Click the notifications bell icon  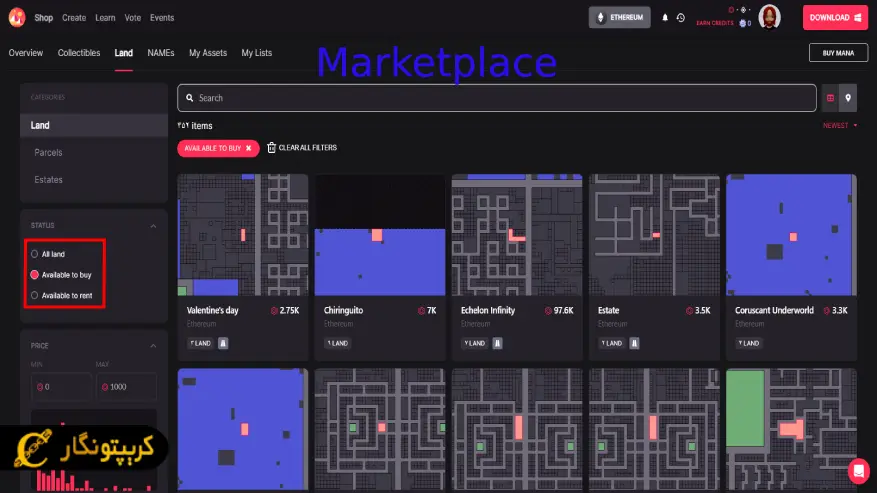[666, 18]
